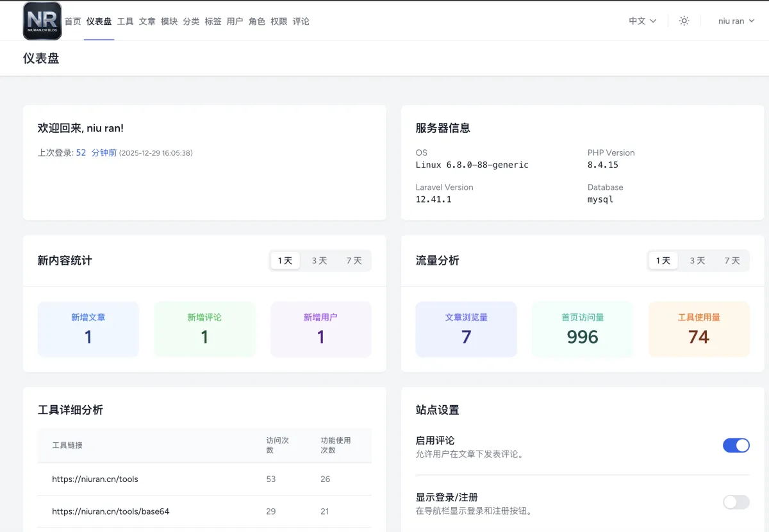Image resolution: width=769 pixels, height=532 pixels.
Task: Open the 工具 navigation item
Action: click(126, 21)
